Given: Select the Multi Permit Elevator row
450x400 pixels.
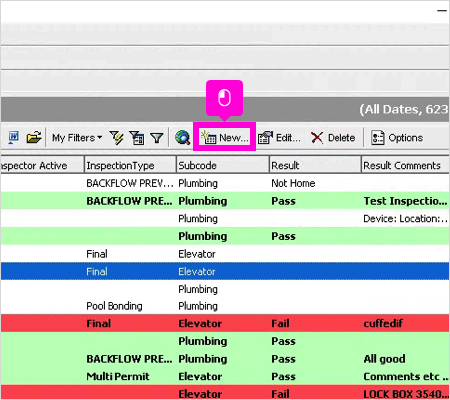Looking at the screenshot, I should [x=225, y=376].
